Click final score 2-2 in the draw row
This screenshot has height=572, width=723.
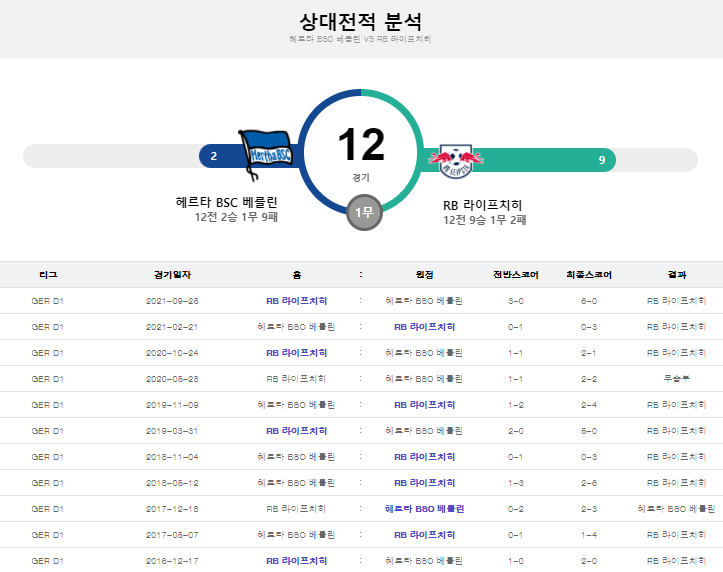pyautogui.click(x=589, y=379)
